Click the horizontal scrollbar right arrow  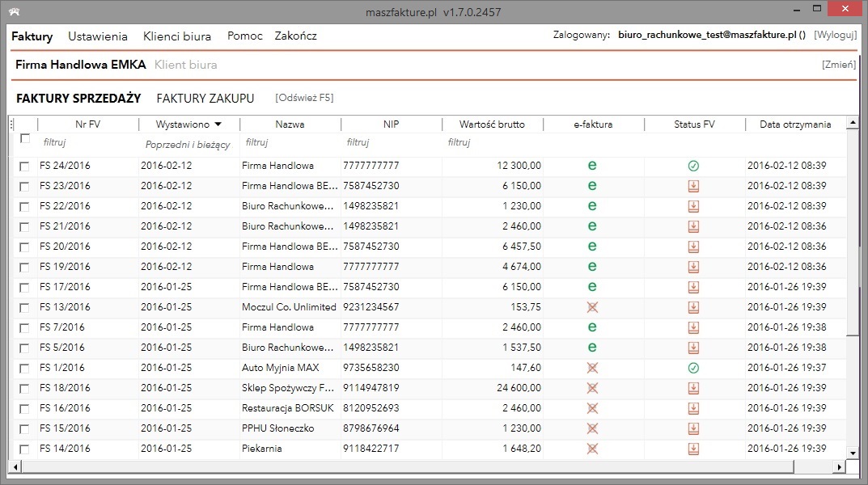pyautogui.click(x=840, y=467)
